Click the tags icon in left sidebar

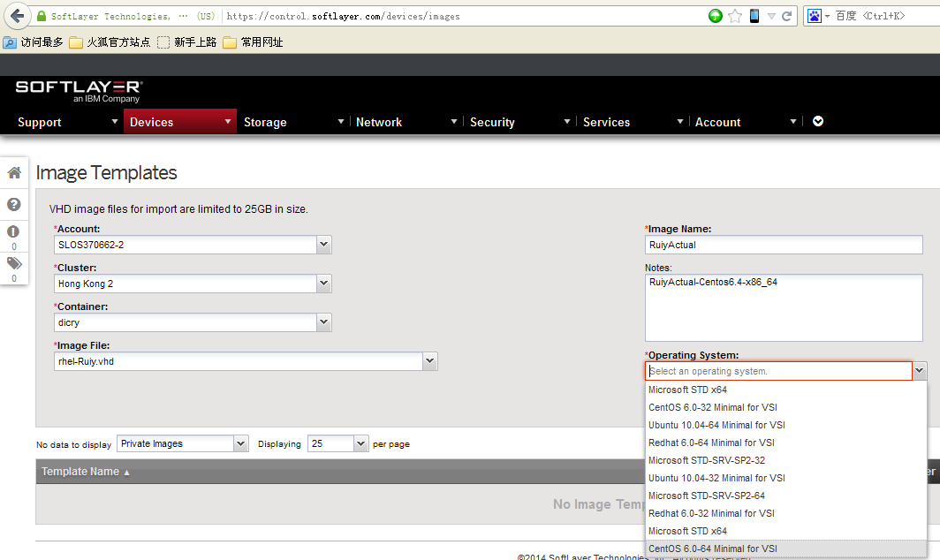coord(14,263)
